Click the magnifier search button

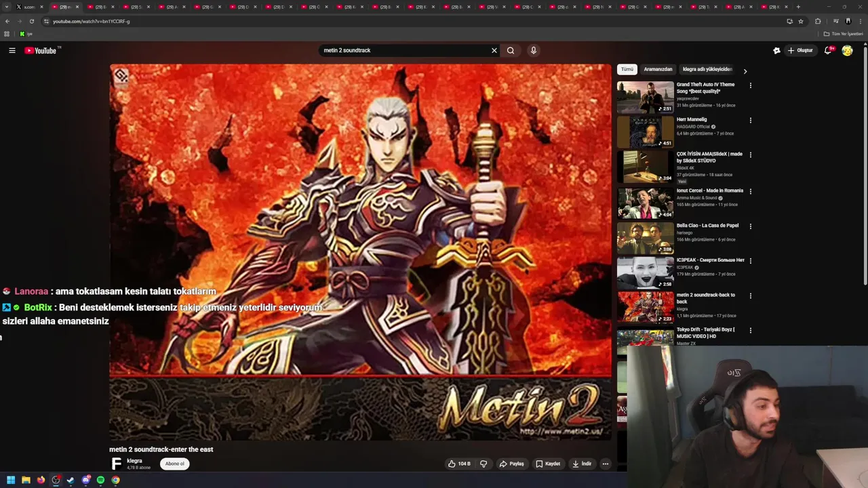pyautogui.click(x=511, y=50)
